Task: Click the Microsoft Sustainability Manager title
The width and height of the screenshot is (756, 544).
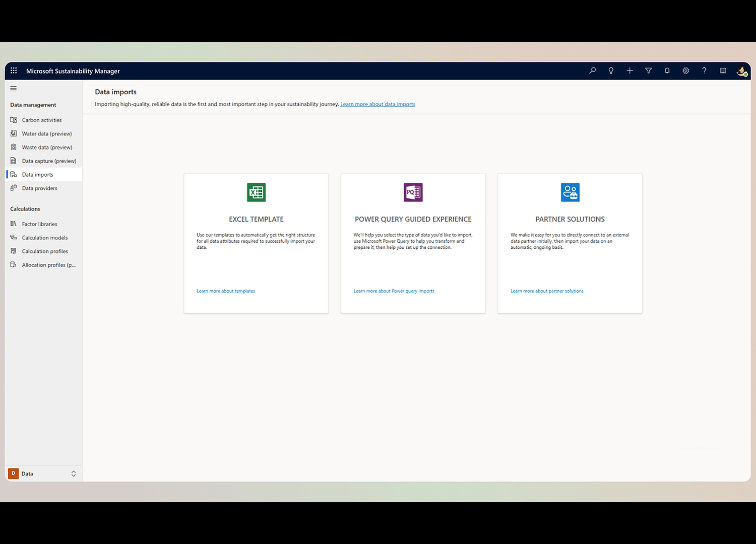Action: (x=73, y=71)
